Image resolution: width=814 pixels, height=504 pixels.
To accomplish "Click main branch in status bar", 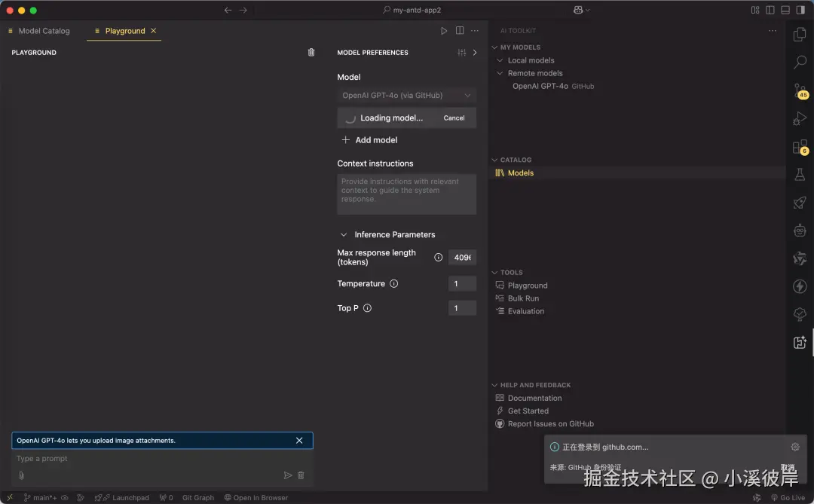I will pos(41,498).
